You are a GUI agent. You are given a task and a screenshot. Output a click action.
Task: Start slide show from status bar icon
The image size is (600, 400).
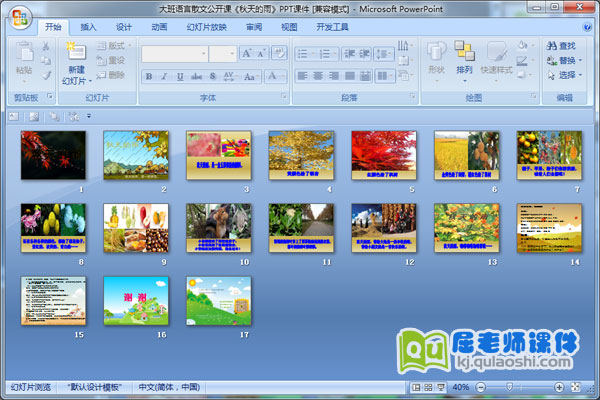click(x=440, y=387)
